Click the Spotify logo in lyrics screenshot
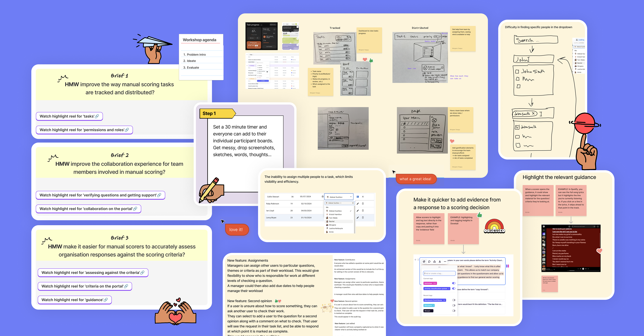The height and width of the screenshot is (336, 644). (x=544, y=227)
